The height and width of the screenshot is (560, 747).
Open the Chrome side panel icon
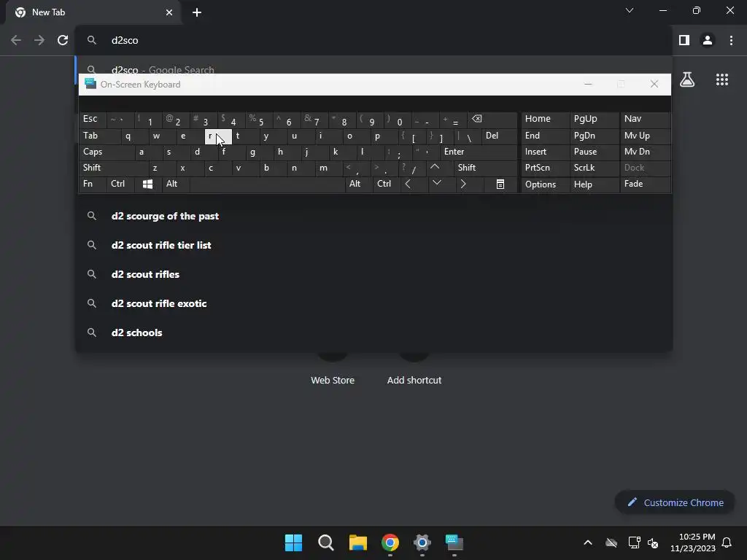[684, 40]
